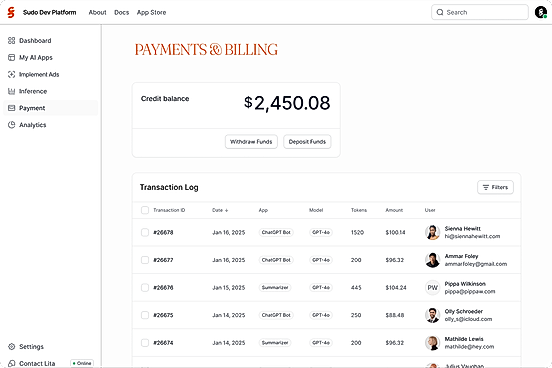Open Implement Ads in the sidebar

click(51, 74)
